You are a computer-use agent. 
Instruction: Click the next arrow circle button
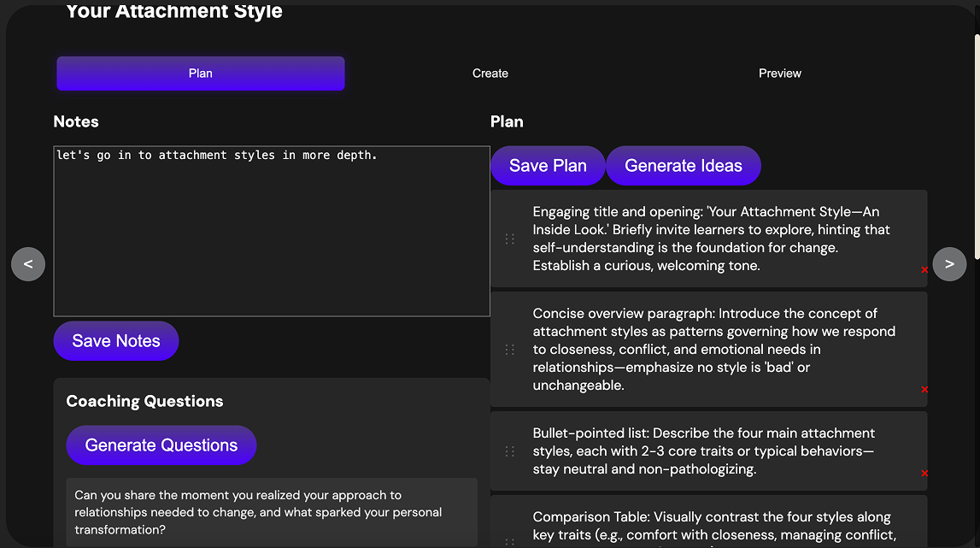[x=949, y=264]
